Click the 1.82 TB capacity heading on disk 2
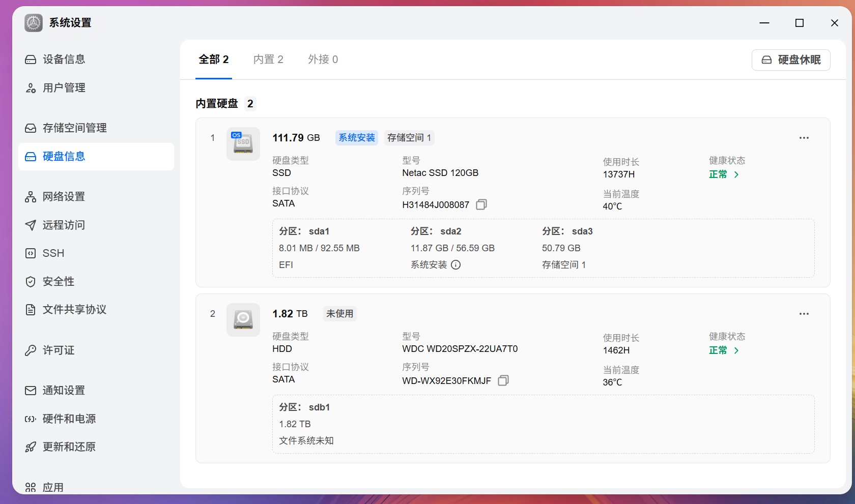 pos(290,314)
